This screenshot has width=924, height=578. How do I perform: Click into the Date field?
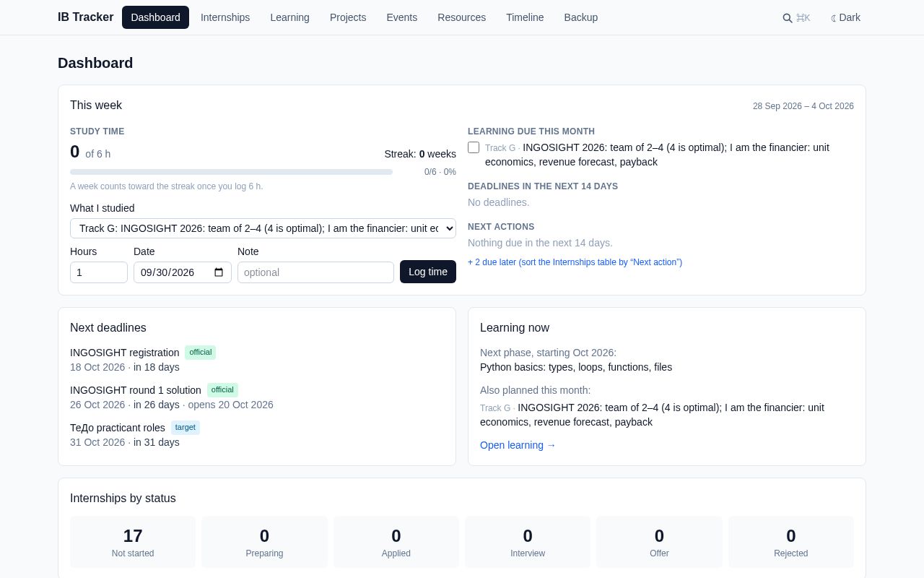coord(183,272)
